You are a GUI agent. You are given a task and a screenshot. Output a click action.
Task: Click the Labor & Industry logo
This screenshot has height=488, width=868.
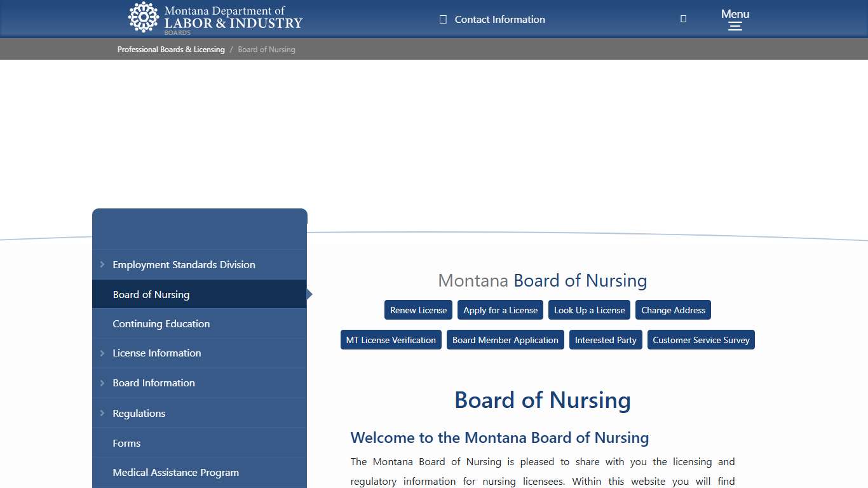[x=215, y=19]
